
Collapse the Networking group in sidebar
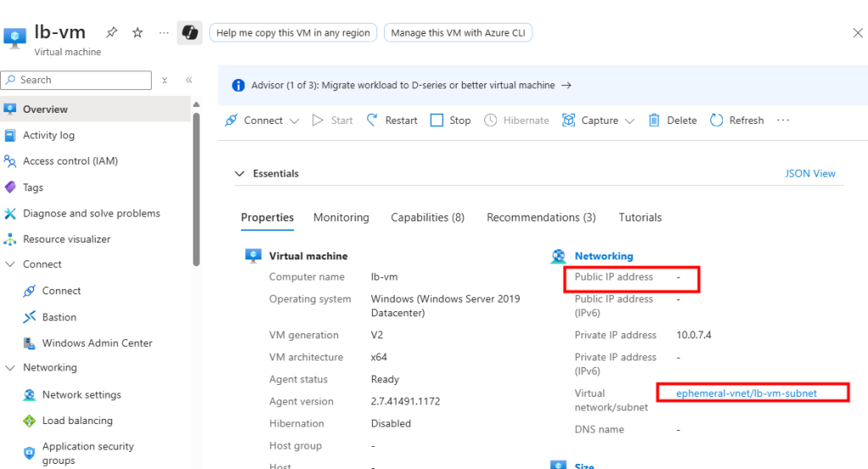click(x=10, y=368)
